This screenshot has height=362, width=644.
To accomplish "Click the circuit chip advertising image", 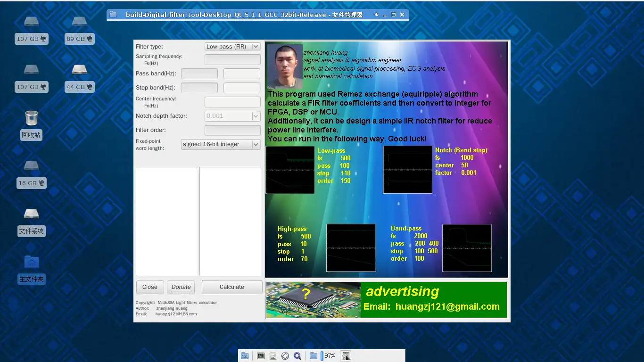I will (314, 300).
